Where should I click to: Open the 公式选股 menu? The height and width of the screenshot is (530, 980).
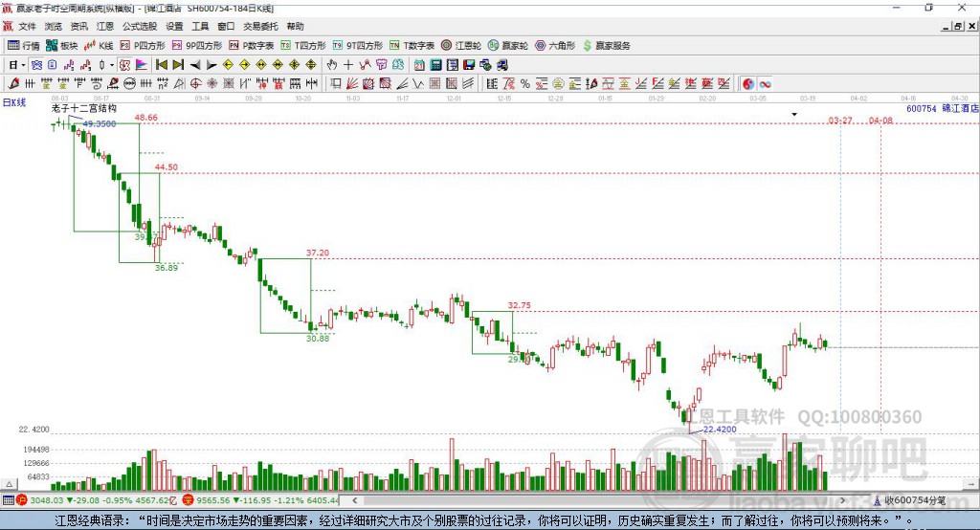tap(140, 26)
